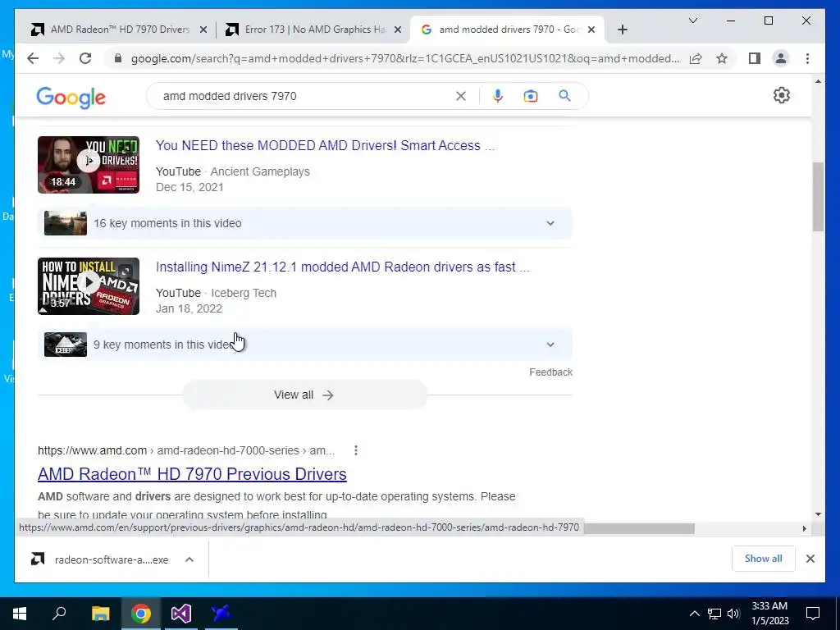Open more options for amd.com result
Image resolution: width=840 pixels, height=630 pixels.
click(356, 450)
